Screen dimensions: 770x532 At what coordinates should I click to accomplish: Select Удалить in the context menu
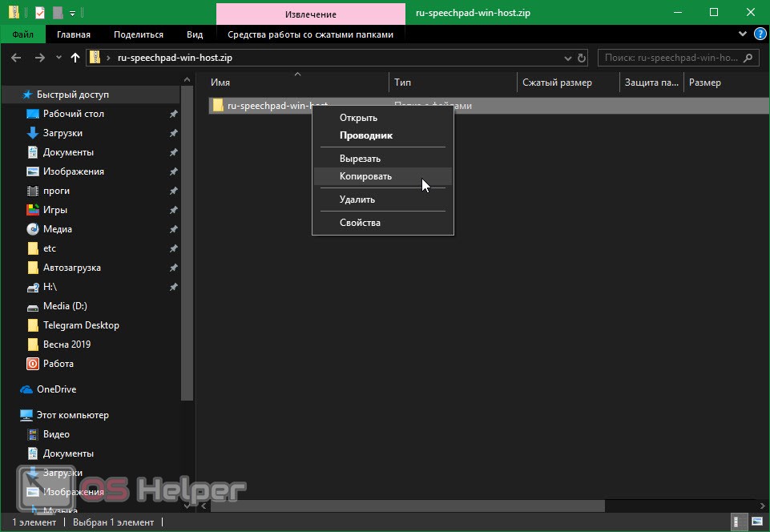tap(357, 199)
